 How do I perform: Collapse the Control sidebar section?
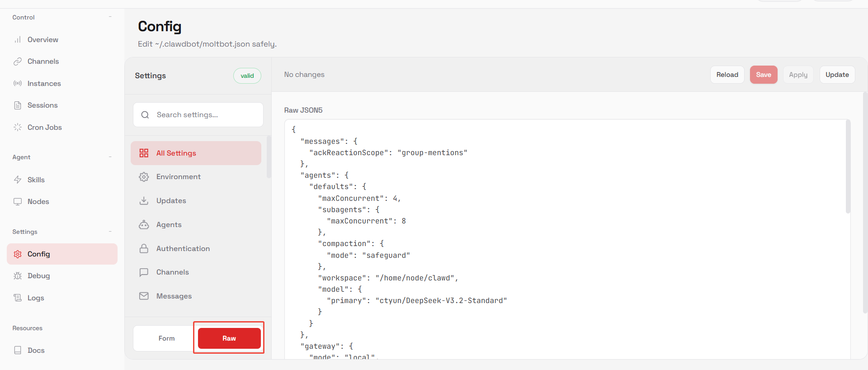click(x=110, y=17)
